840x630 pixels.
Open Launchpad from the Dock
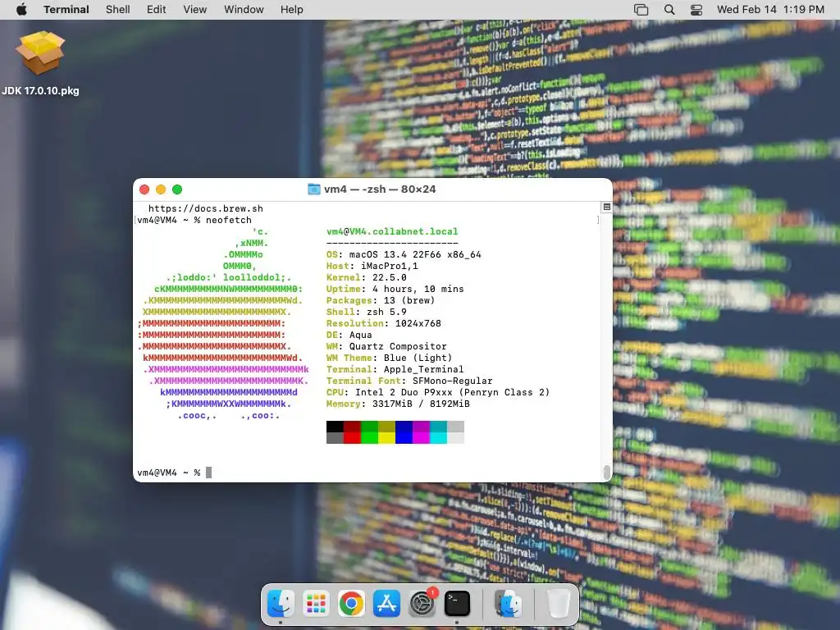tap(316, 604)
